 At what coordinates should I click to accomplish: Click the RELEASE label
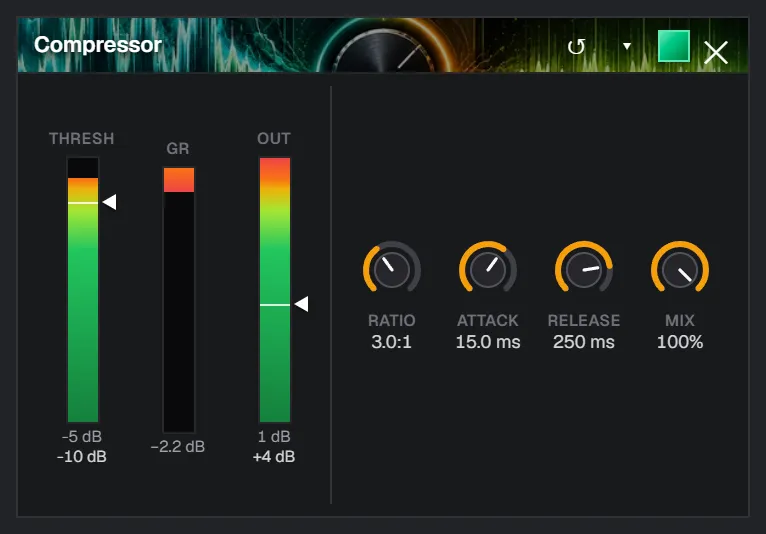pos(584,320)
